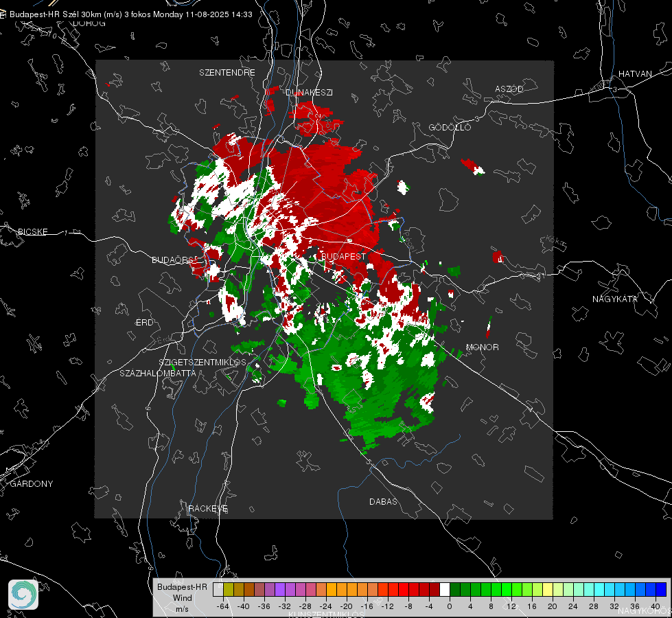Screen dimensions: 672x618
Task: Click the BUDAPEST city label
Action: coord(343,256)
